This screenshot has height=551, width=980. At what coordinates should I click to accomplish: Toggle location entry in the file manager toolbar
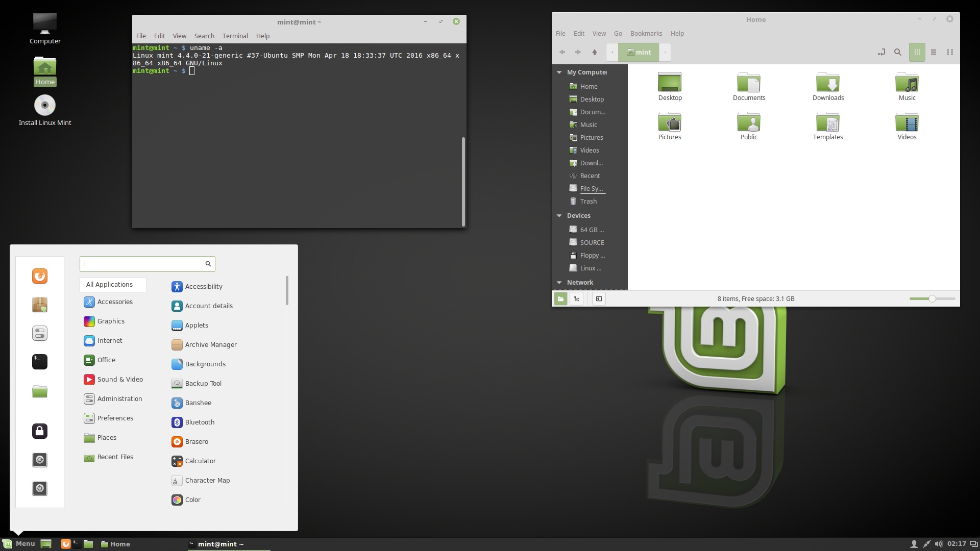coord(881,52)
